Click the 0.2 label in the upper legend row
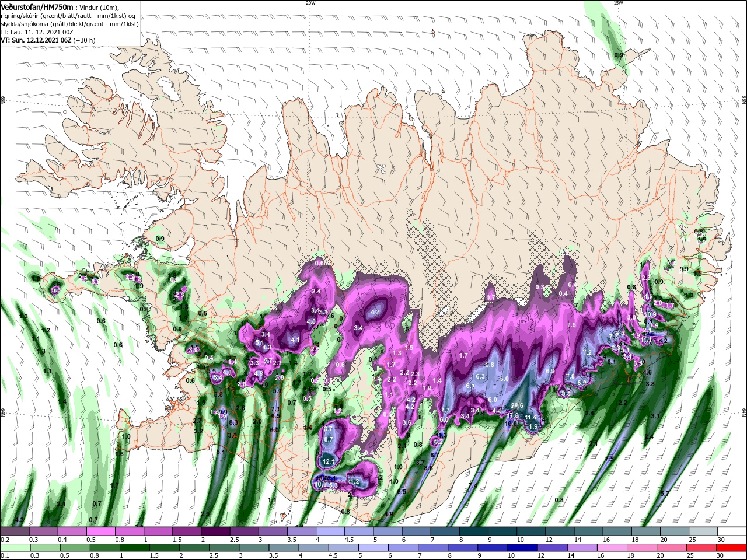The height and width of the screenshot is (560, 747). click(x=5, y=540)
